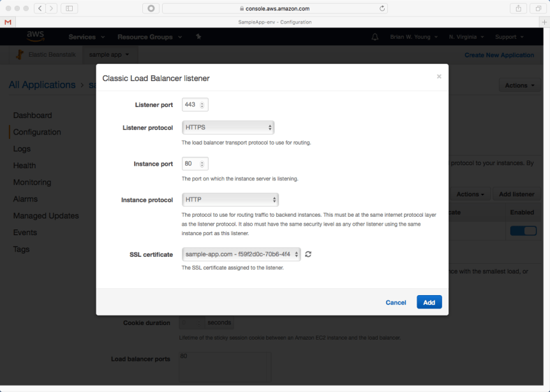This screenshot has height=392, width=550.
Task: Click the Instance port field
Action: pyautogui.click(x=190, y=164)
